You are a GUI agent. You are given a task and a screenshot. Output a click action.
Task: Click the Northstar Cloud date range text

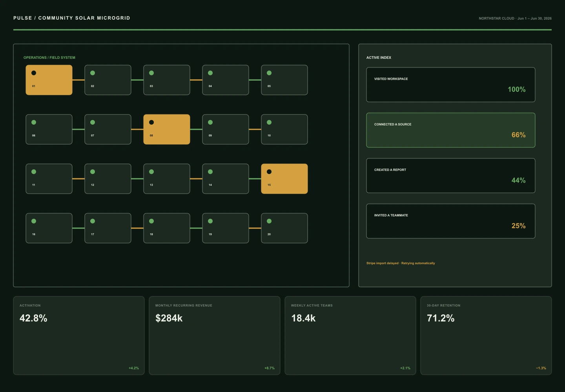[x=515, y=18]
